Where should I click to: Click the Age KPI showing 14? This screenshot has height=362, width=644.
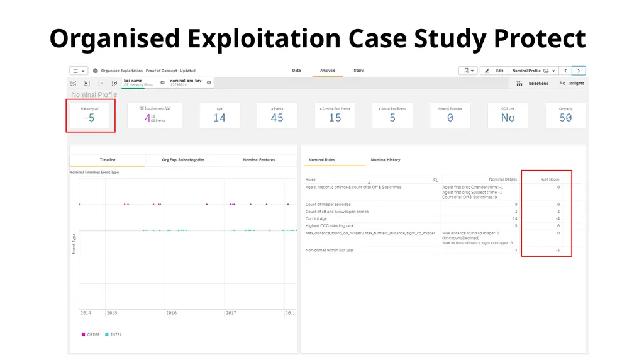point(219,115)
